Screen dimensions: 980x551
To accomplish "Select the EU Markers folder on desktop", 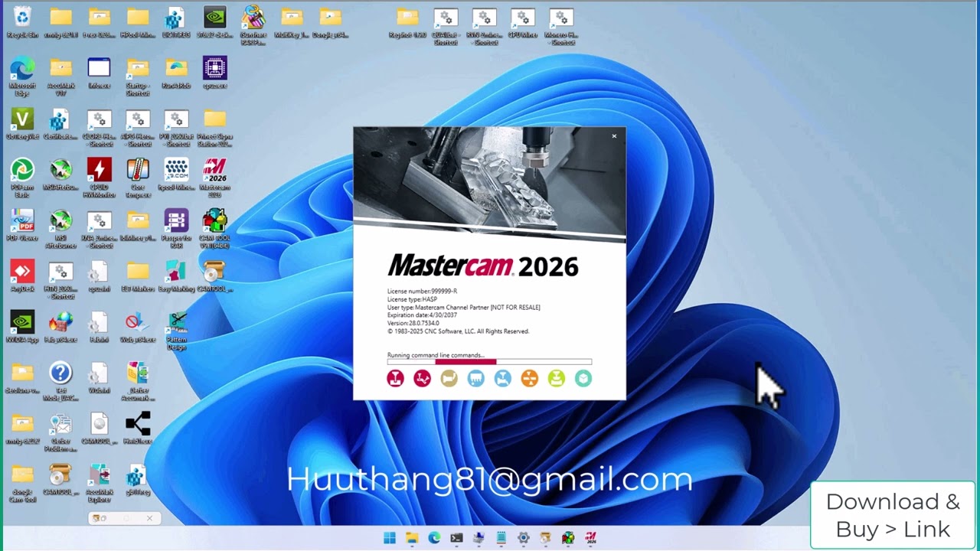I will click(x=138, y=276).
